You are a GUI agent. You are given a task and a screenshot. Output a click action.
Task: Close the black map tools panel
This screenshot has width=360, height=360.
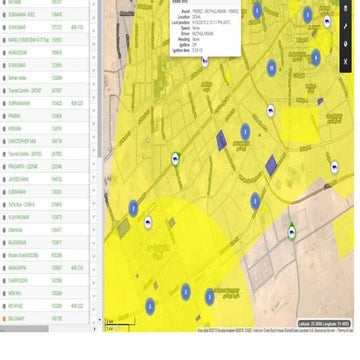[346, 61]
